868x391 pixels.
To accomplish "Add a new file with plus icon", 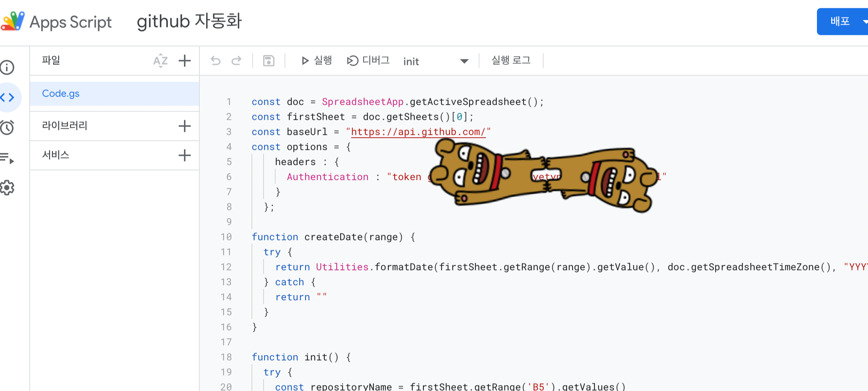I will [x=184, y=60].
